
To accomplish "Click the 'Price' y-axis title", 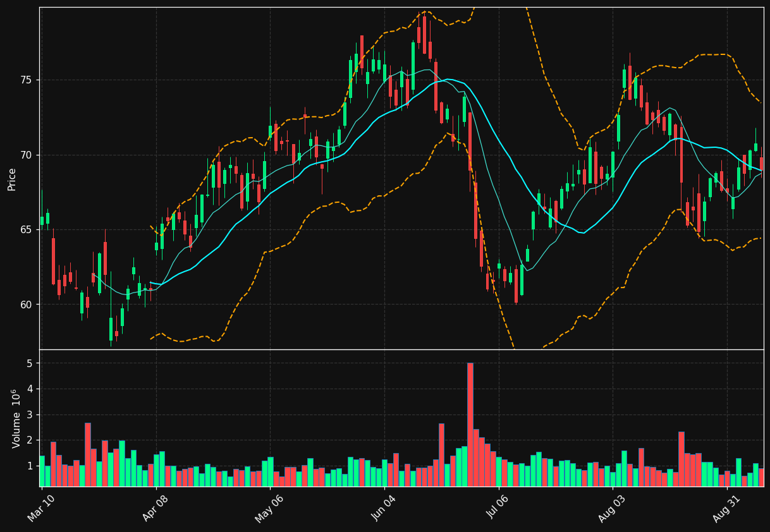I will pyautogui.click(x=12, y=179).
